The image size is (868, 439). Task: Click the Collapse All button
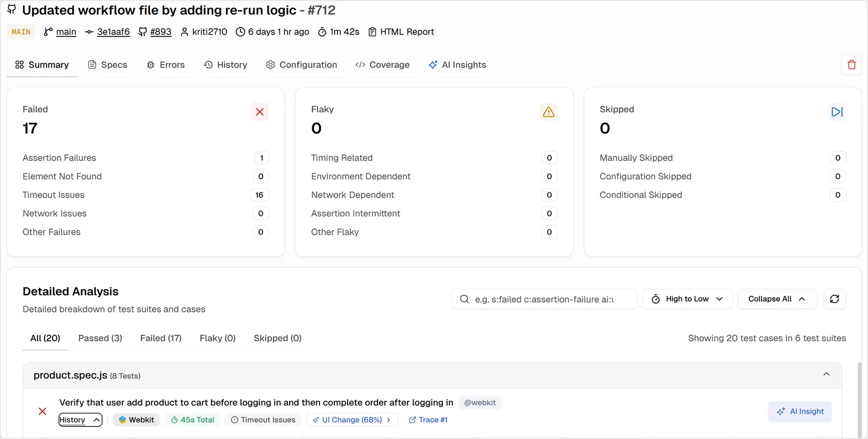[777, 299]
